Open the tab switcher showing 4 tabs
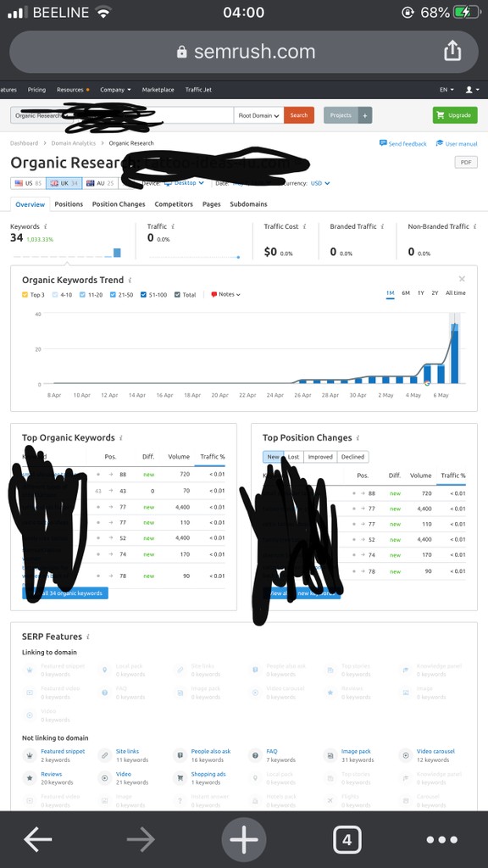488x868 pixels. click(x=347, y=840)
